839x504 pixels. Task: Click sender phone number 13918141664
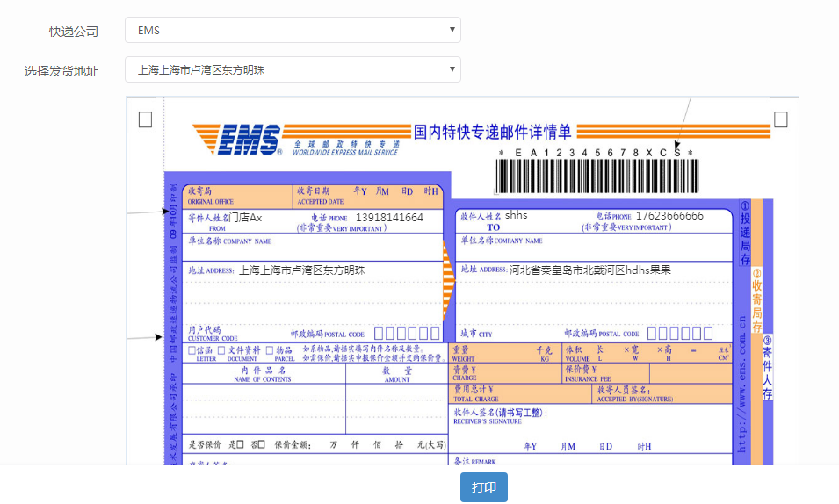[x=389, y=218]
